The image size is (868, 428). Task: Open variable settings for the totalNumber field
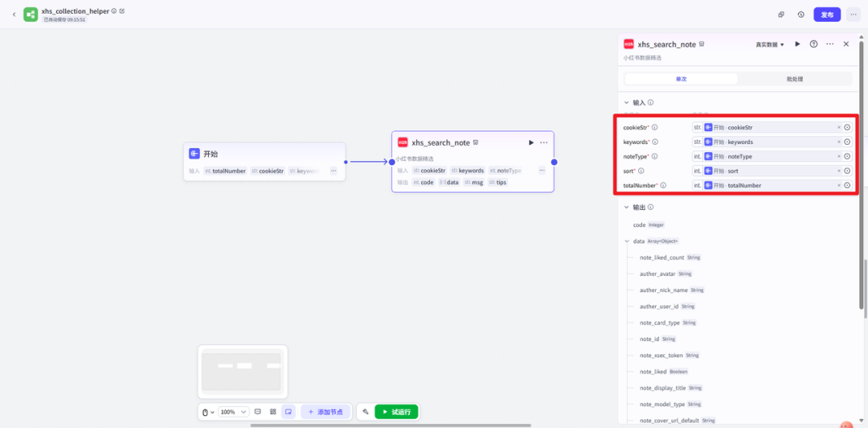tap(847, 186)
